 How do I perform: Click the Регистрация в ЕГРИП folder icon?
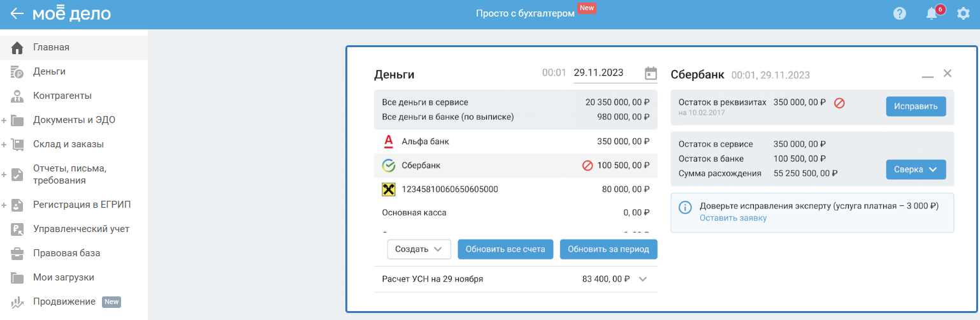17,205
